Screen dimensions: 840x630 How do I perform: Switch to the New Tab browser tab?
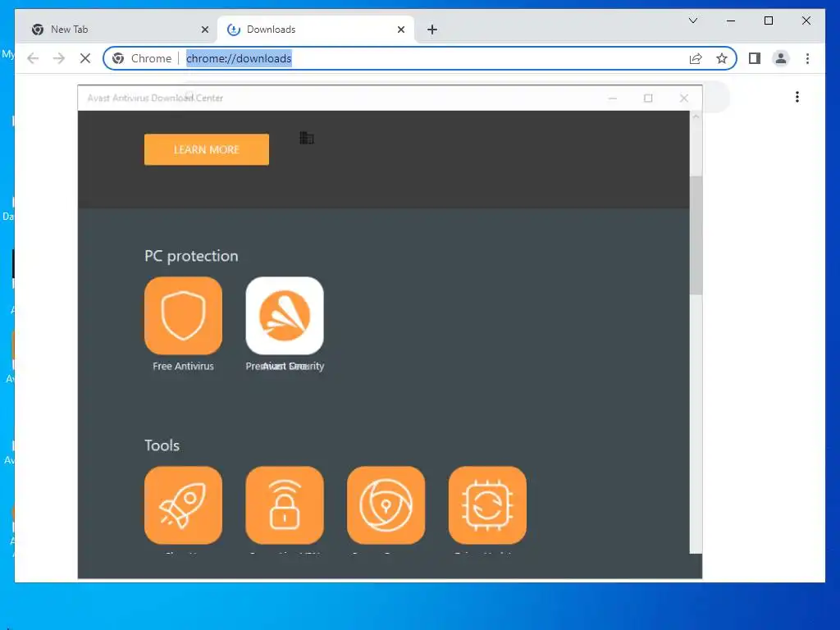click(115, 30)
